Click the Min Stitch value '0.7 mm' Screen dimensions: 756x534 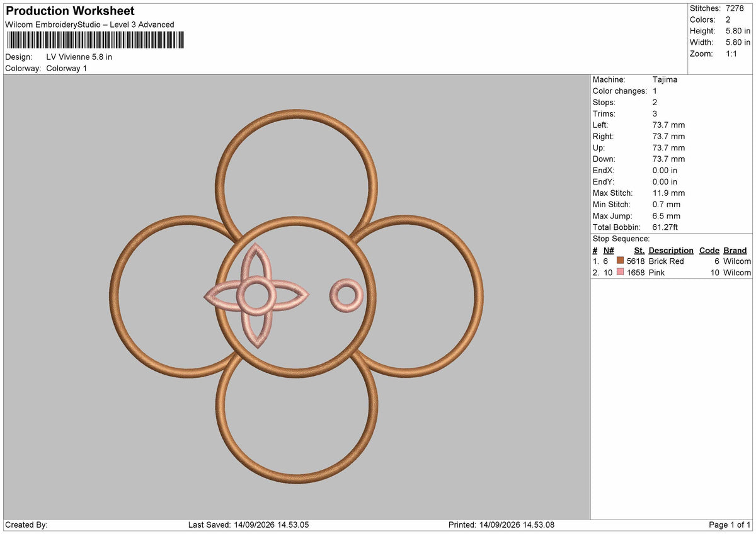tap(667, 204)
